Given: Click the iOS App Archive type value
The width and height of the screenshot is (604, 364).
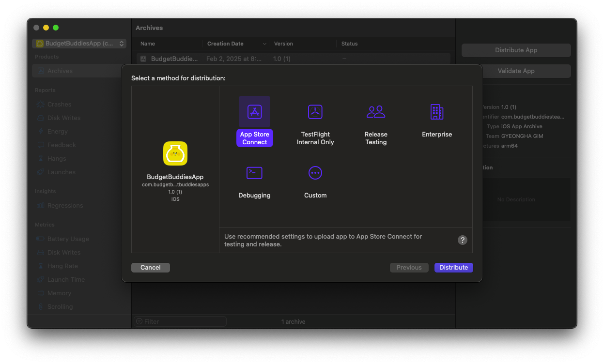Looking at the screenshot, I should tap(522, 127).
